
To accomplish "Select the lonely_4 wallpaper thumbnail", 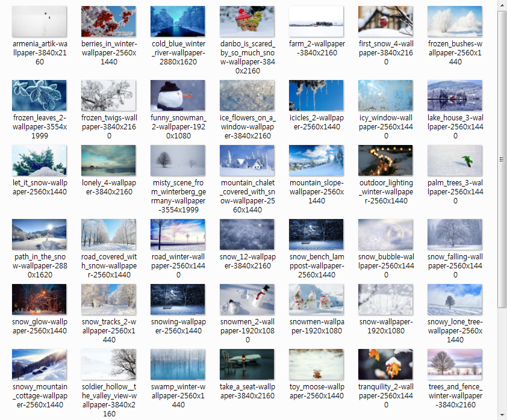I will click(108, 160).
